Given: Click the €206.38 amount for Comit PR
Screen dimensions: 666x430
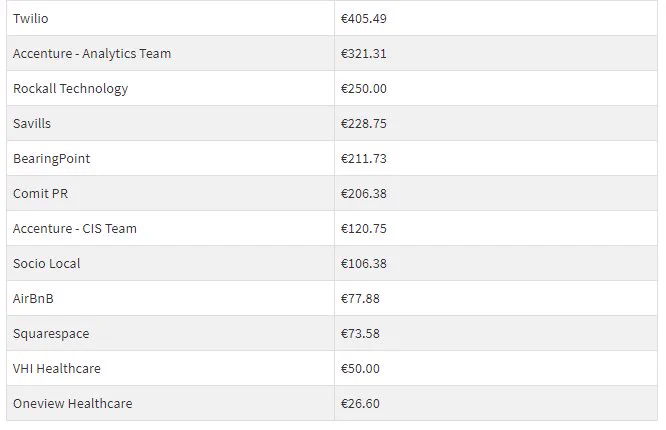Looking at the screenshot, I should click(x=364, y=194).
